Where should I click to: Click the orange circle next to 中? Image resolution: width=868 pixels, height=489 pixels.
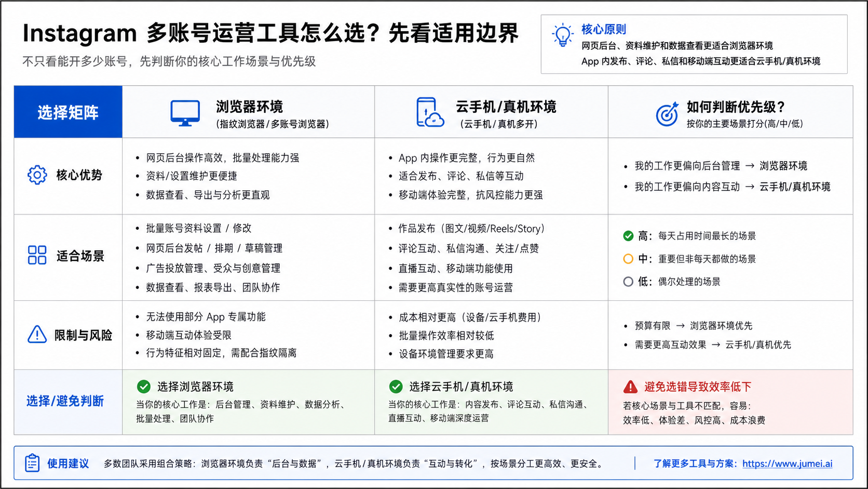628,259
